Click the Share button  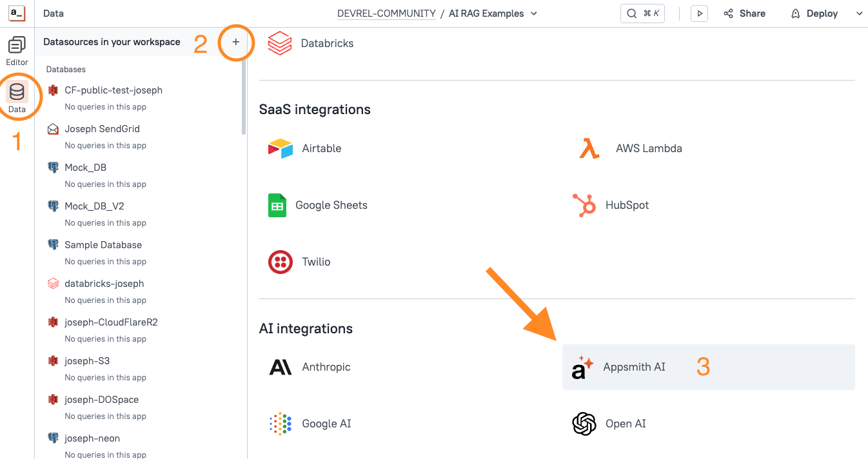click(x=744, y=13)
